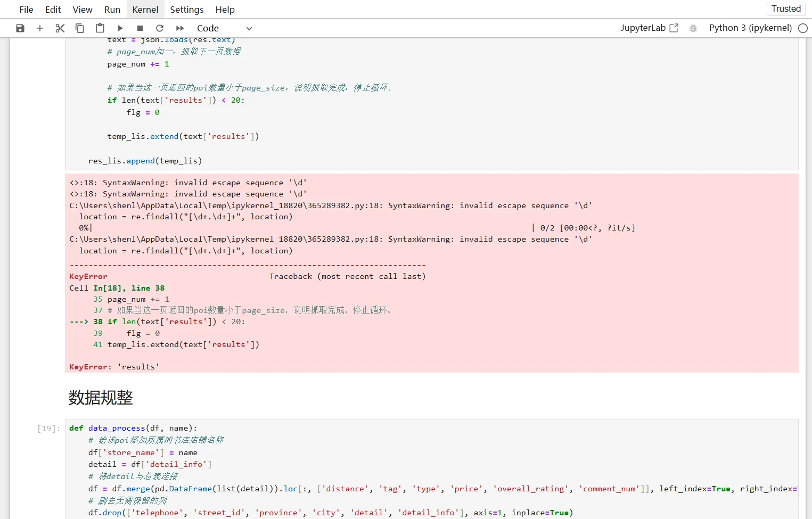Image resolution: width=812 pixels, height=519 pixels.
Task: Open the cell type dropdown showing Code
Action: click(224, 28)
